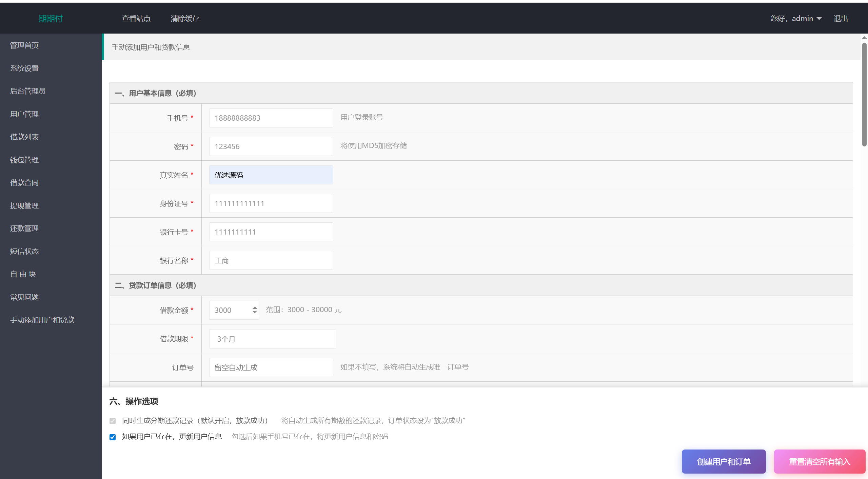Open 查看站点 in top navigation

(136, 19)
